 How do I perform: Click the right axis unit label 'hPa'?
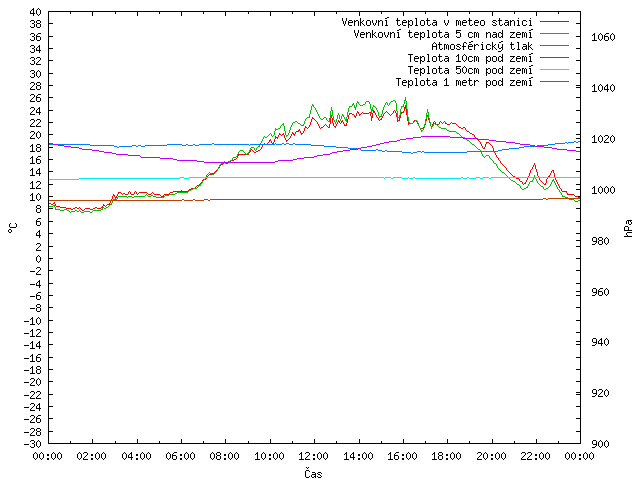[x=628, y=228]
